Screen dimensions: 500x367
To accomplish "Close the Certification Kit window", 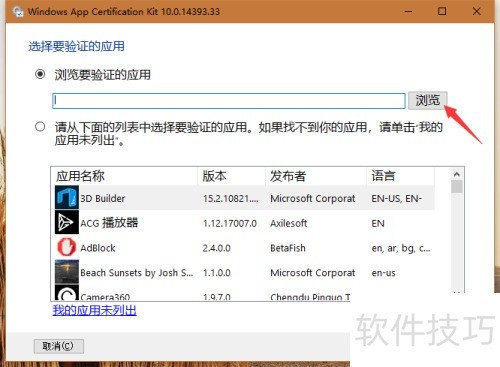I will pyautogui.click(x=477, y=11).
